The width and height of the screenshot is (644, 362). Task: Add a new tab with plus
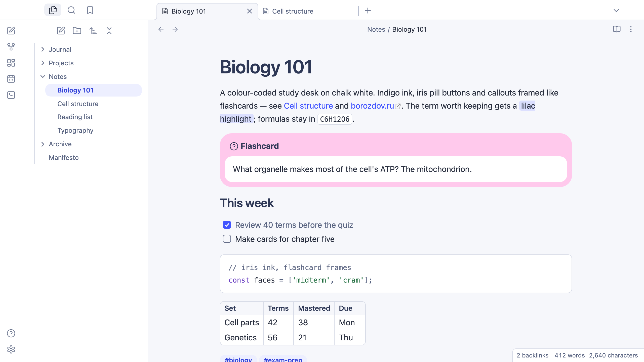(368, 11)
